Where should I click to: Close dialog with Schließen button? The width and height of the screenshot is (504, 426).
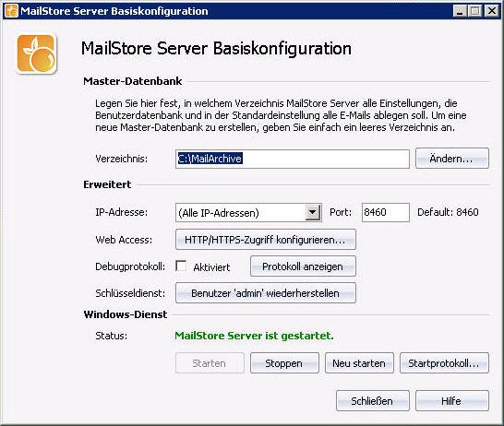373,400
